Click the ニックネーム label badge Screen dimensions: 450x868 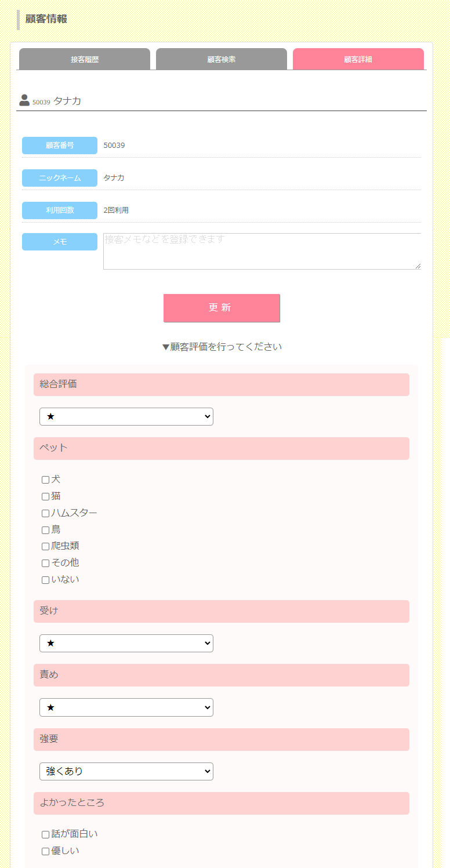[x=60, y=178]
